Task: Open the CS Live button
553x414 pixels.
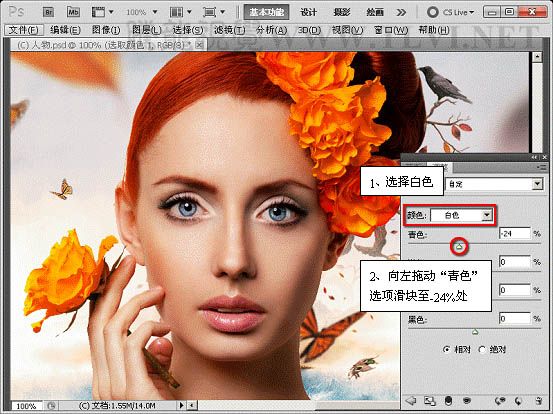Action: point(450,12)
